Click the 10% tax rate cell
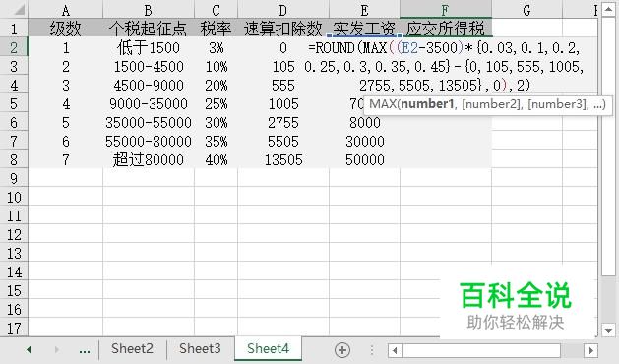This screenshot has width=619, height=364. pyautogui.click(x=216, y=66)
